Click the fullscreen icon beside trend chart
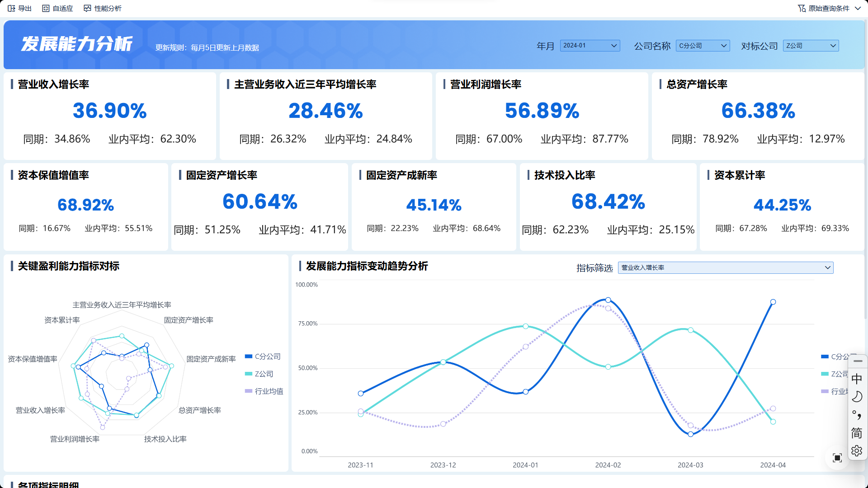This screenshot has height=488, width=868. click(x=837, y=458)
